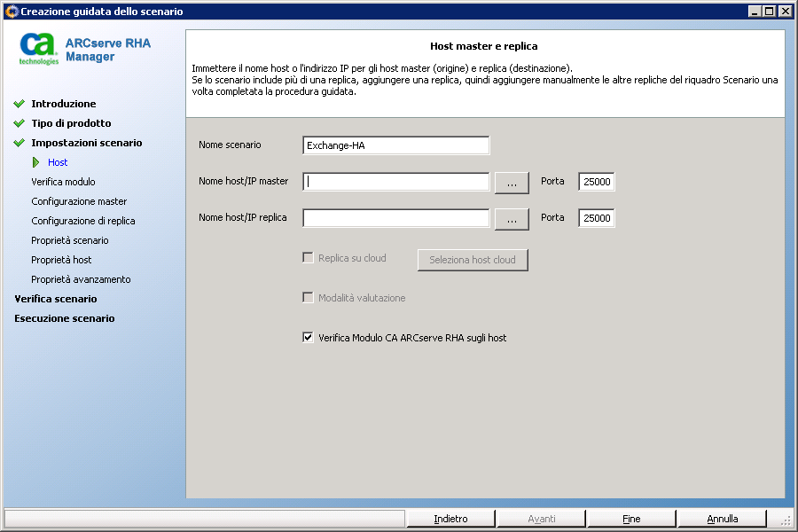Select the Verifica scenario step

pos(56,299)
